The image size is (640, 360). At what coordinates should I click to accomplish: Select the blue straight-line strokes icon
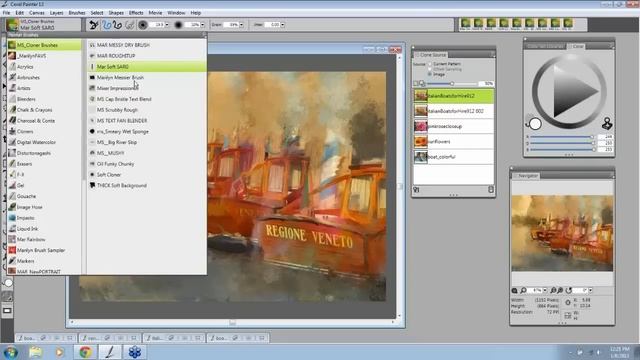pyautogui.click(x=107, y=25)
